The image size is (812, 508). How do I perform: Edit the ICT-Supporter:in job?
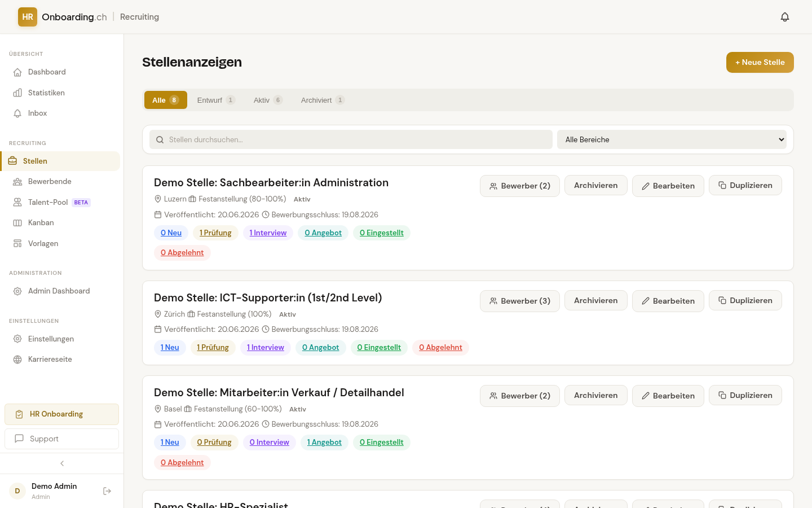tap(668, 301)
